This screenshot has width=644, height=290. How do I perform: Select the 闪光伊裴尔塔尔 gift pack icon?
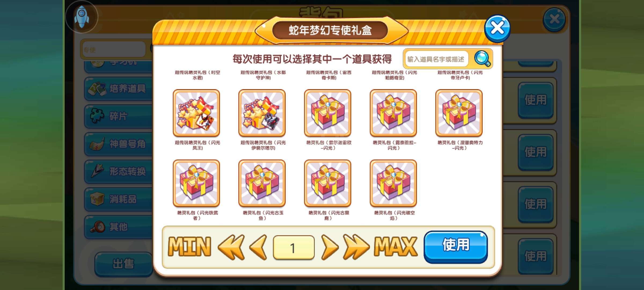[x=262, y=113]
